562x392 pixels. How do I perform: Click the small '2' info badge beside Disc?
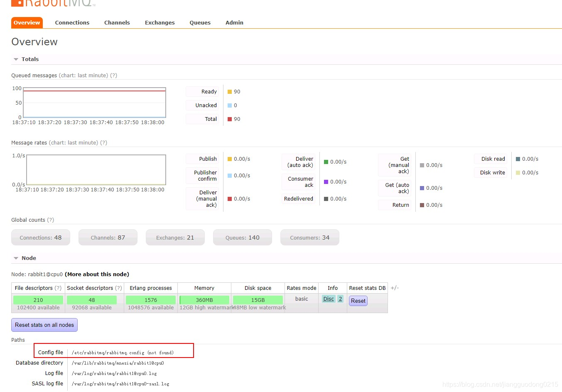pos(340,299)
